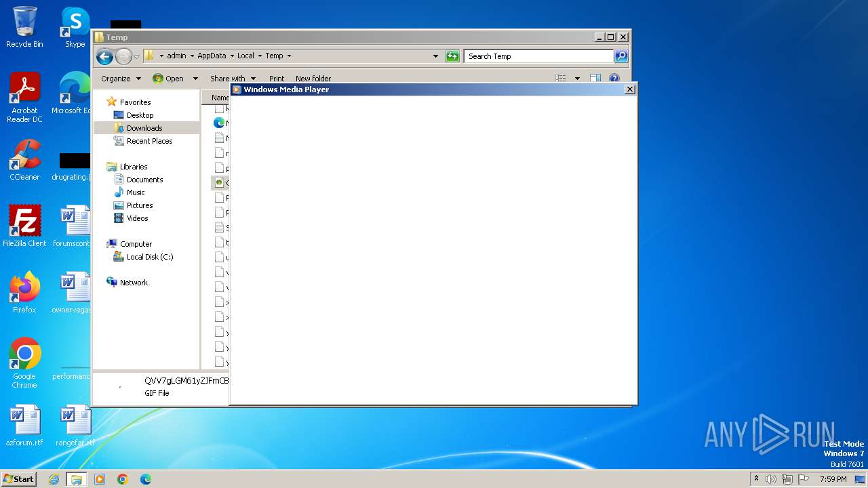
Task: Open CCleaner desktop shortcut
Action: pyautogui.click(x=24, y=161)
